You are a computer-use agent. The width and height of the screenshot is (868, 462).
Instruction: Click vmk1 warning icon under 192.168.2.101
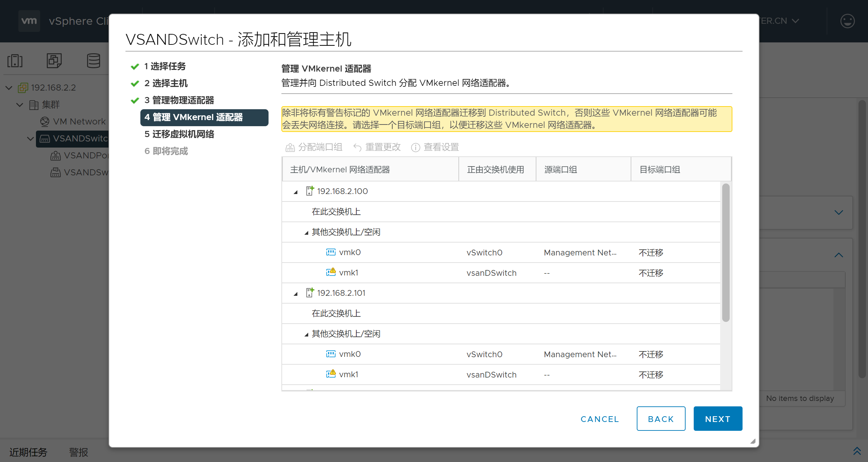click(331, 374)
